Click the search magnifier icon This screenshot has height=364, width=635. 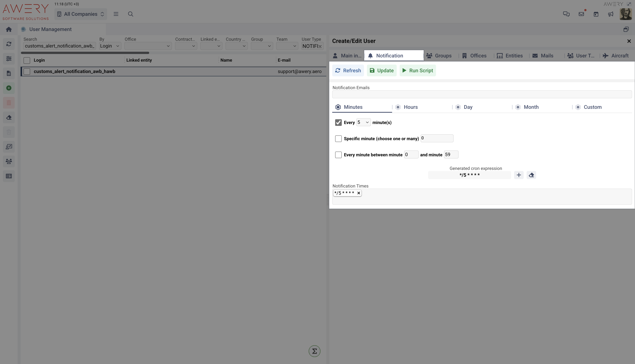(130, 14)
